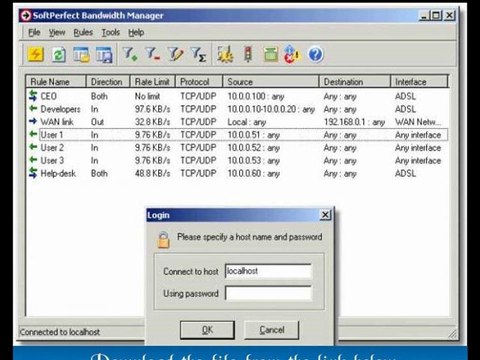Click the CEO rule both-direction arrow icon

(x=33, y=96)
